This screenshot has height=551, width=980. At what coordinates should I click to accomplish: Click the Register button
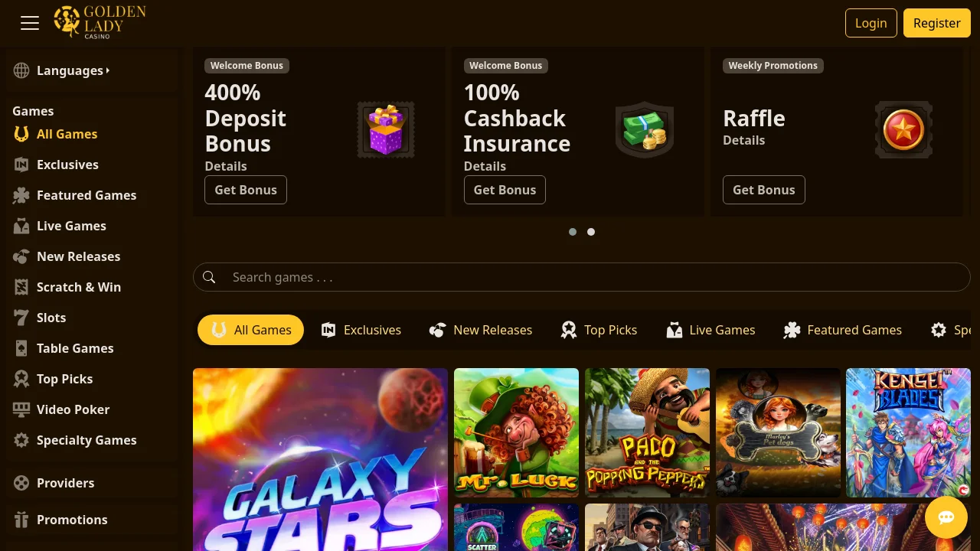[x=937, y=23]
